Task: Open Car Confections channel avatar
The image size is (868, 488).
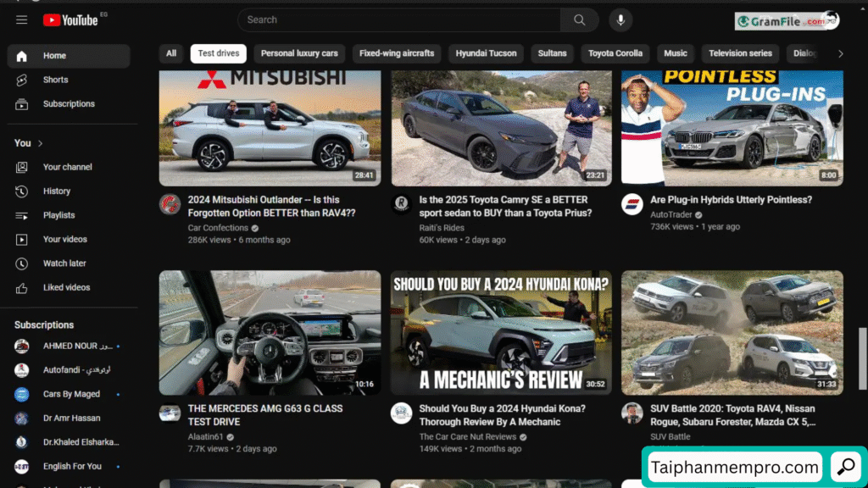Action: [x=170, y=204]
